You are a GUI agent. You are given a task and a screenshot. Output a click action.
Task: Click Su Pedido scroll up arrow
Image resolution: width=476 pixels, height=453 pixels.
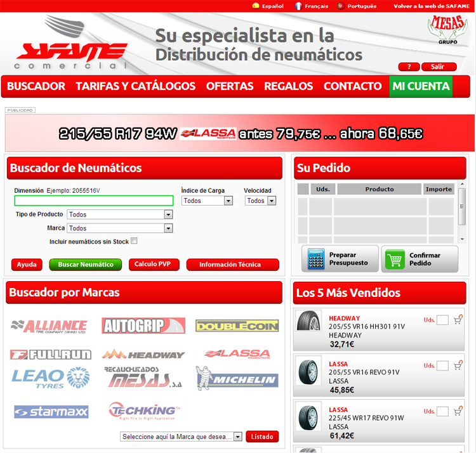click(x=462, y=184)
